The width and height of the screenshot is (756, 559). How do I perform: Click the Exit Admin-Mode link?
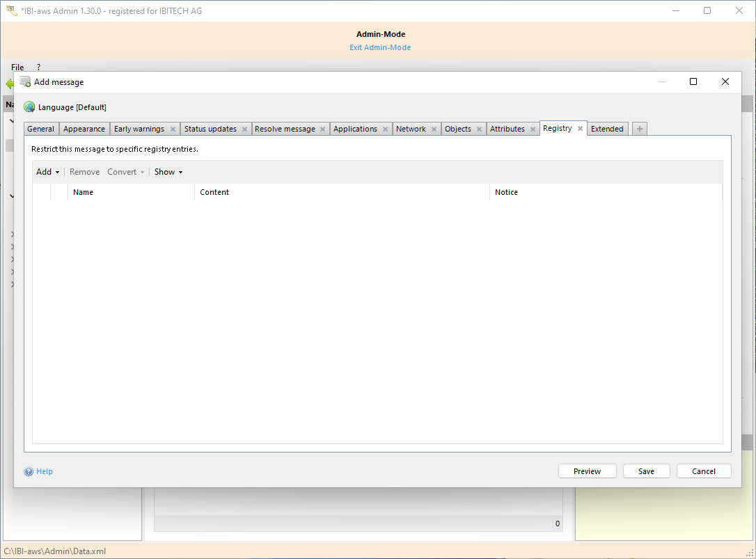click(x=380, y=47)
